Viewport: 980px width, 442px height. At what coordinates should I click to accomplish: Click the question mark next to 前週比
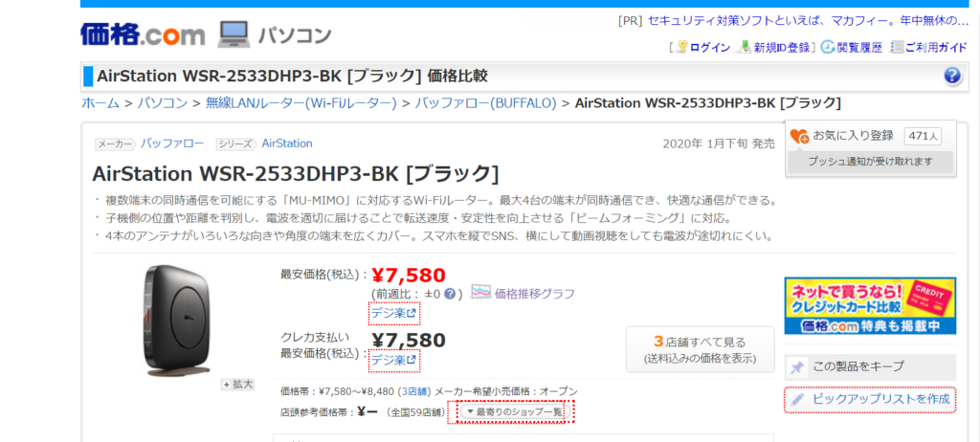point(453,294)
